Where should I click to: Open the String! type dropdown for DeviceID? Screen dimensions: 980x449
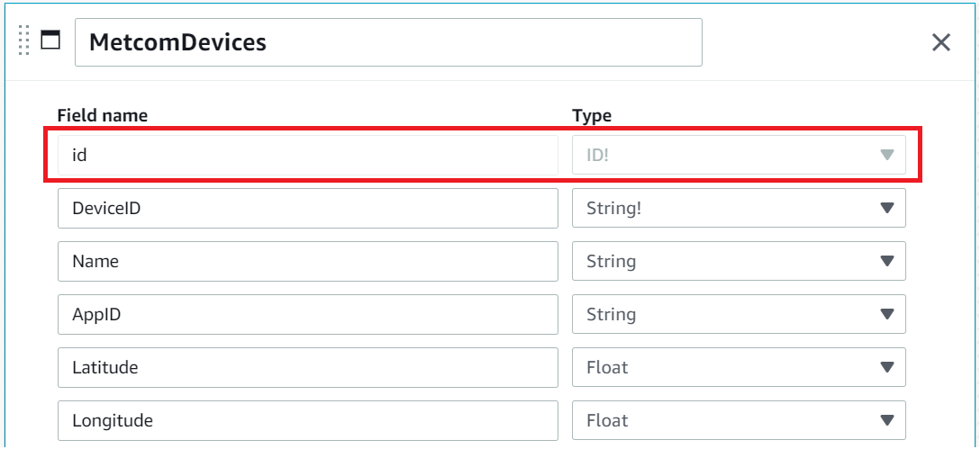[x=738, y=209]
